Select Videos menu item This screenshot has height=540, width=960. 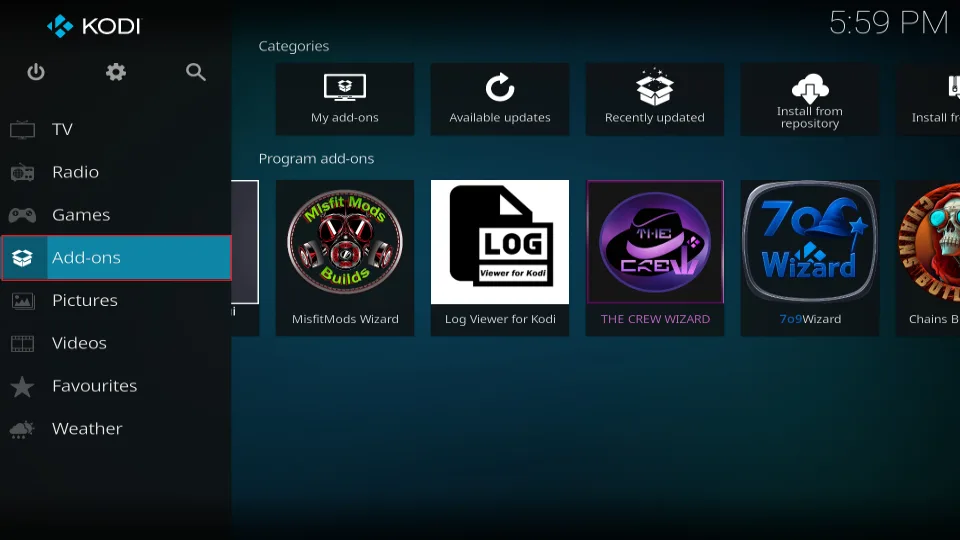(116, 343)
